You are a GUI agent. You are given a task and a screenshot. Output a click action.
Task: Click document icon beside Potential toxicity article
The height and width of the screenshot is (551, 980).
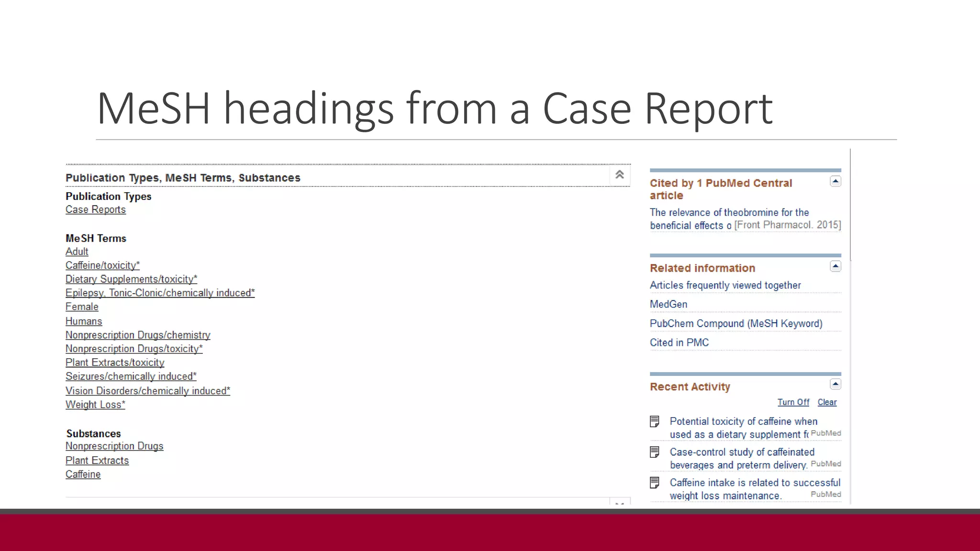(655, 421)
